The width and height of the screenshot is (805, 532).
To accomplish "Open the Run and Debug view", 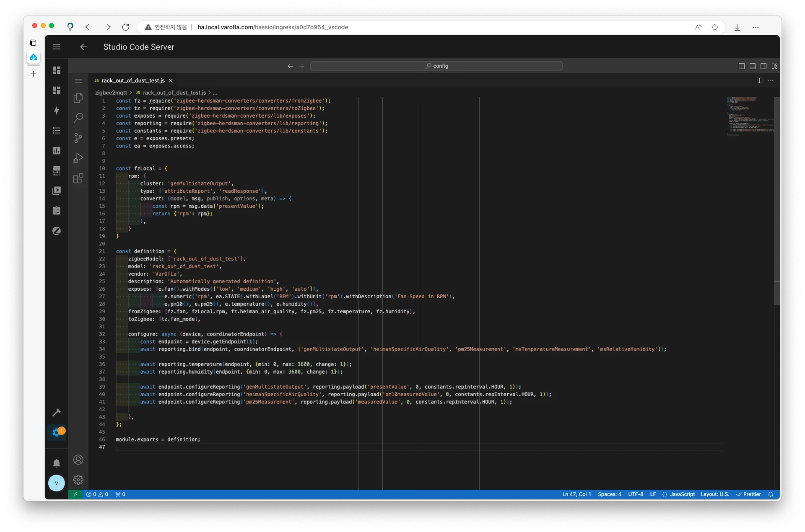I will [x=78, y=158].
